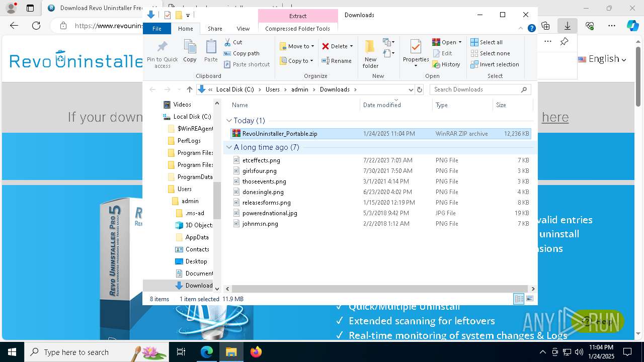Open Explorer Help question mark icon
Image resolution: width=644 pixels, height=362 pixels.
pyautogui.click(x=531, y=29)
